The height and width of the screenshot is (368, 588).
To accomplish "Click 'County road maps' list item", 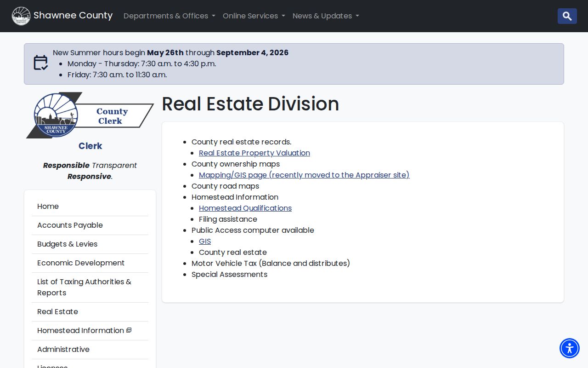I will point(225,186).
